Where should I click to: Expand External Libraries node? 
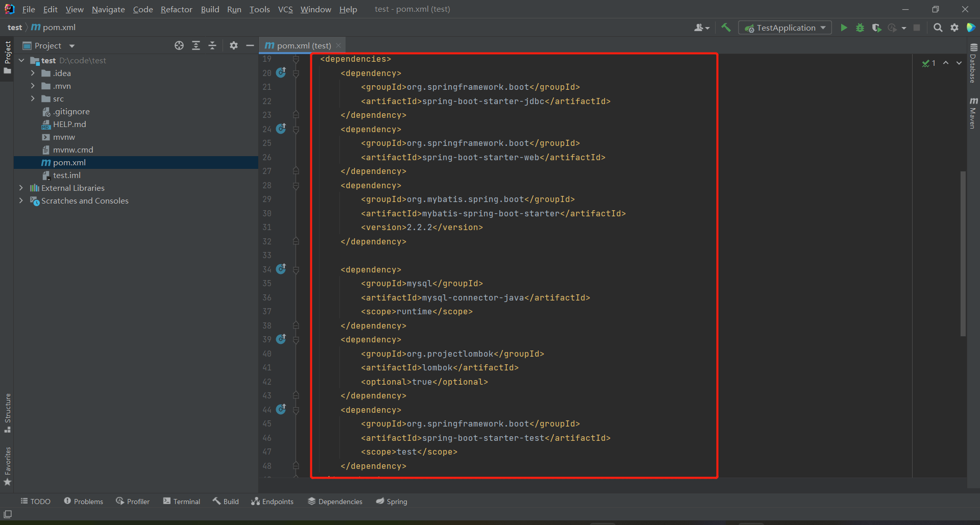tap(21, 188)
